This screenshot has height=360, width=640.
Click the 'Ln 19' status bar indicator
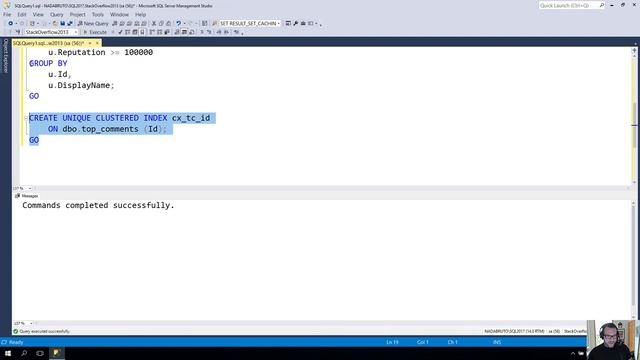pyautogui.click(x=392, y=342)
